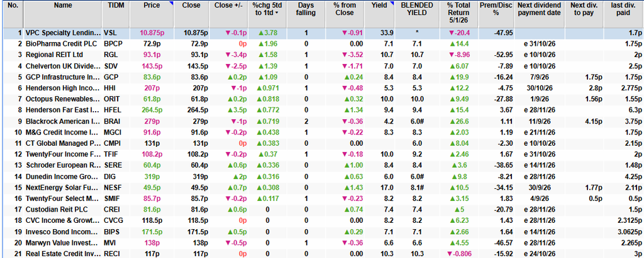Select Invesco Bond Income name cell
The image size is (644, 258).
(x=63, y=232)
